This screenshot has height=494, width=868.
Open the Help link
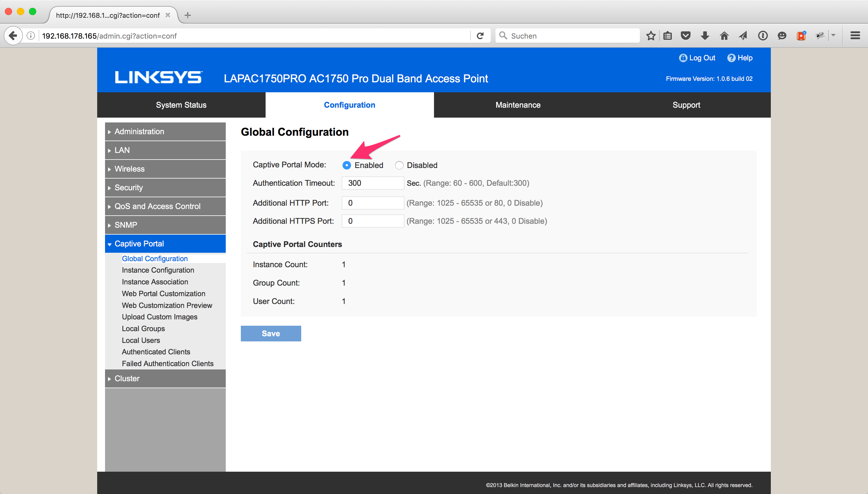coord(740,58)
